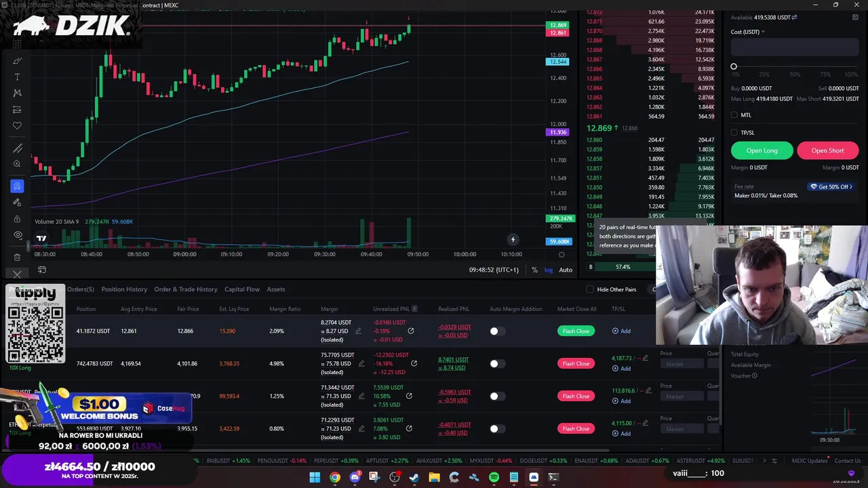868x488 pixels.
Task: Select the brush drawing tool
Action: point(17,60)
